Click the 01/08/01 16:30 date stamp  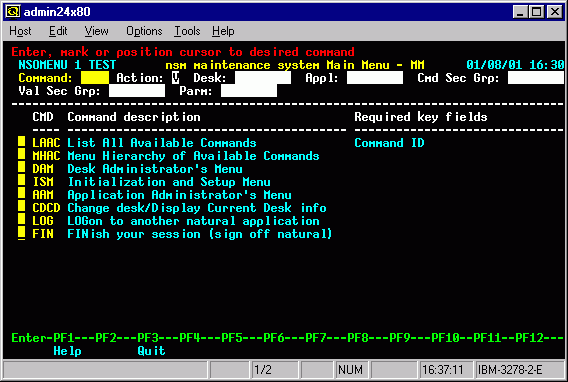[515, 65]
